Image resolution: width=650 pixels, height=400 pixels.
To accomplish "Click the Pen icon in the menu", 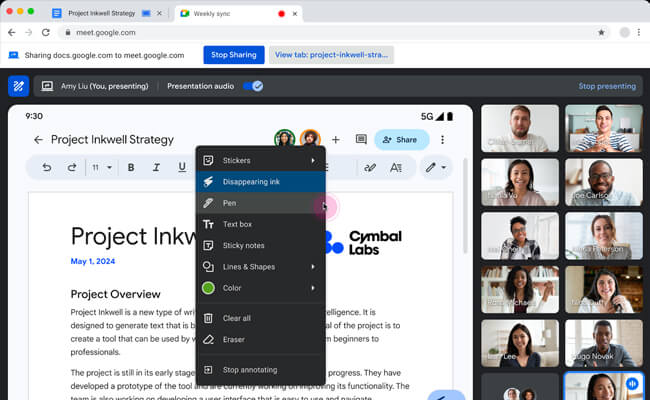I will [x=208, y=203].
